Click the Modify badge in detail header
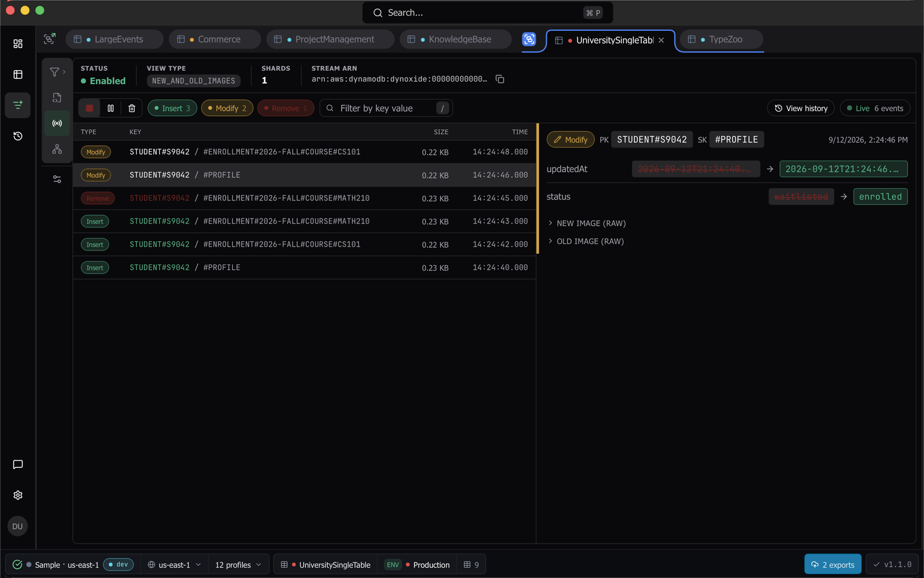 (x=570, y=139)
